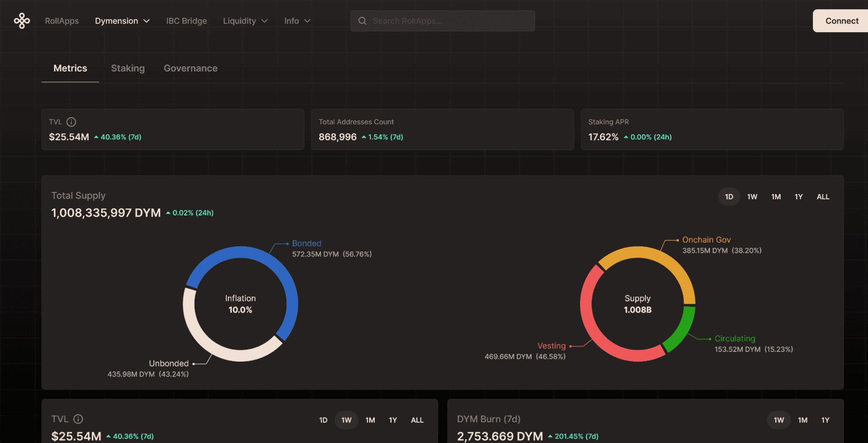Open the IBC Bridge page
The width and height of the screenshot is (868, 443).
pos(186,21)
